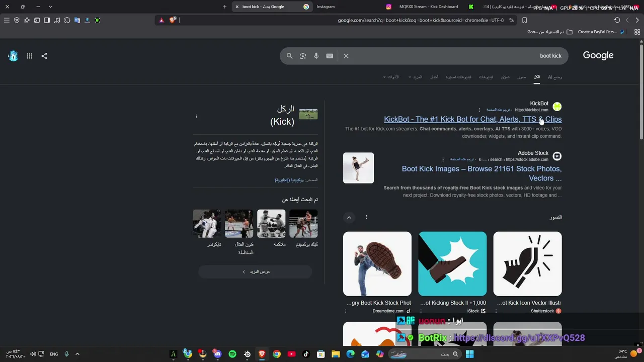Open the site settings tune icon in address bar
Screen dimensions: 644x362
(511, 20)
